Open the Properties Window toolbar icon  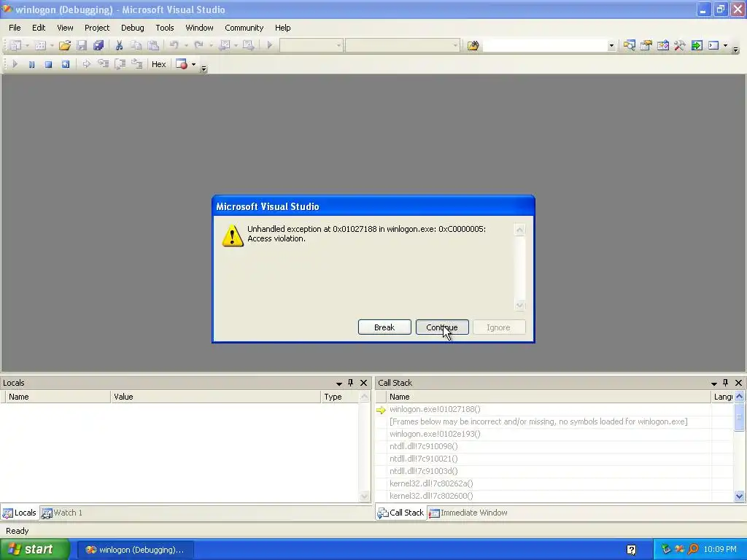point(646,46)
